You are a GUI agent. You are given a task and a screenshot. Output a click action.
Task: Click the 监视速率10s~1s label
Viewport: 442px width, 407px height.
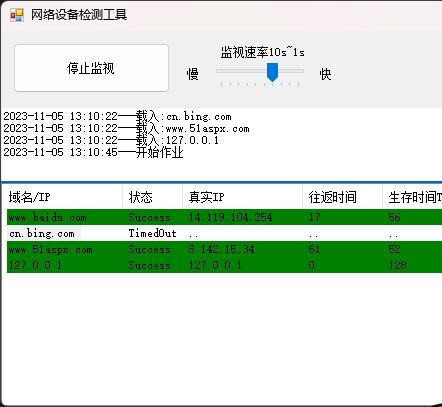(263, 52)
